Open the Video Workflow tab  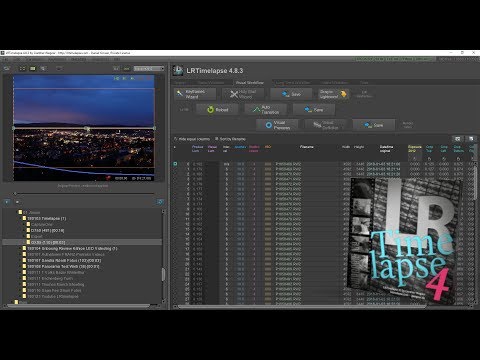[x=334, y=82]
